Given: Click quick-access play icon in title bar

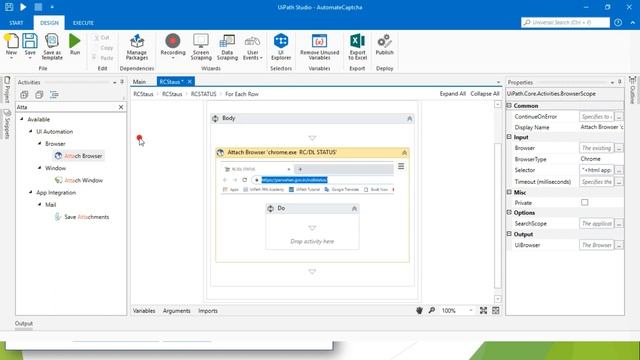Looking at the screenshot, I should pyautogui.click(x=23, y=7).
